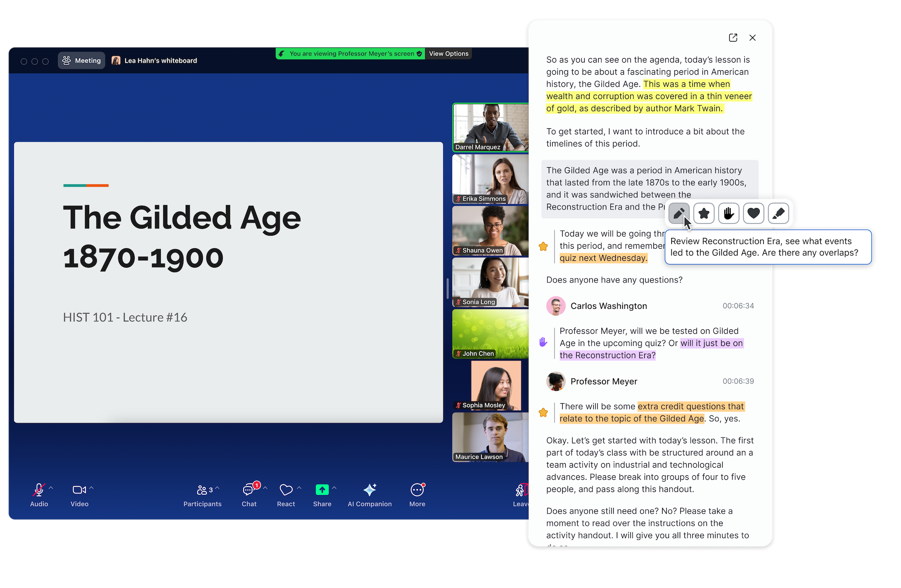Select the pencil note icon in popup toolbar
The width and height of the screenshot is (901, 588).
pyautogui.click(x=679, y=213)
